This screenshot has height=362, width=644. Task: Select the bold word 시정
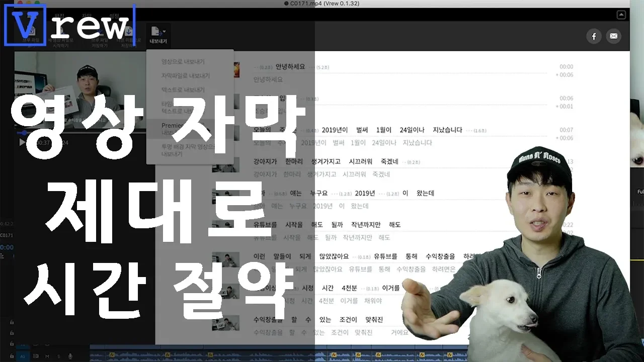coord(307,288)
